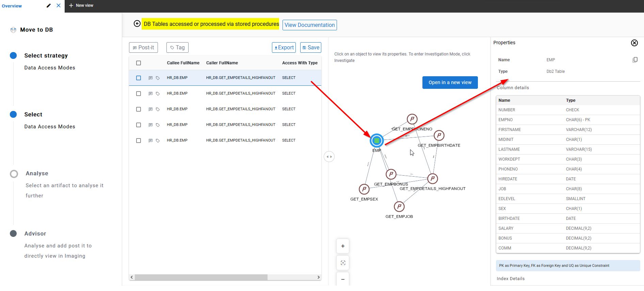Zoom in the graph with plus button
Image resolution: width=644 pixels, height=291 pixels.
pos(343,246)
